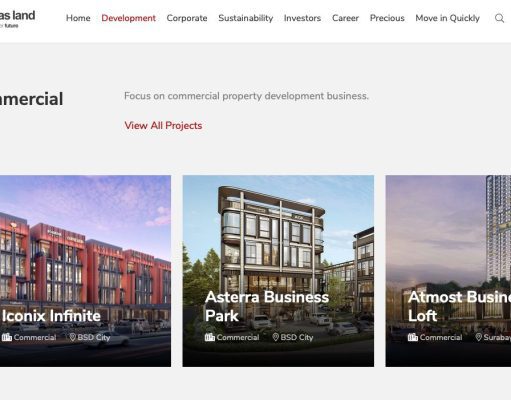Viewport: 511px width, 400px height.
Task: Click building icon on Iconix Infinite card
Action: [x=7, y=337]
